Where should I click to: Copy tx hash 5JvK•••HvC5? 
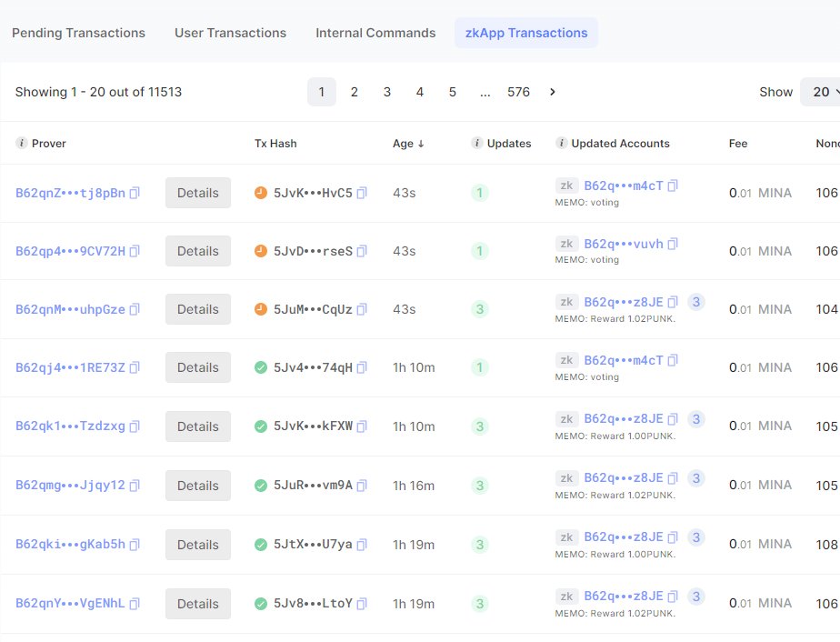tap(362, 193)
